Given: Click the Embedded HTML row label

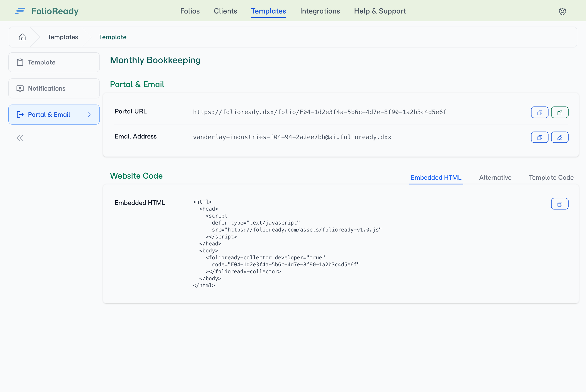Looking at the screenshot, I should click(140, 203).
